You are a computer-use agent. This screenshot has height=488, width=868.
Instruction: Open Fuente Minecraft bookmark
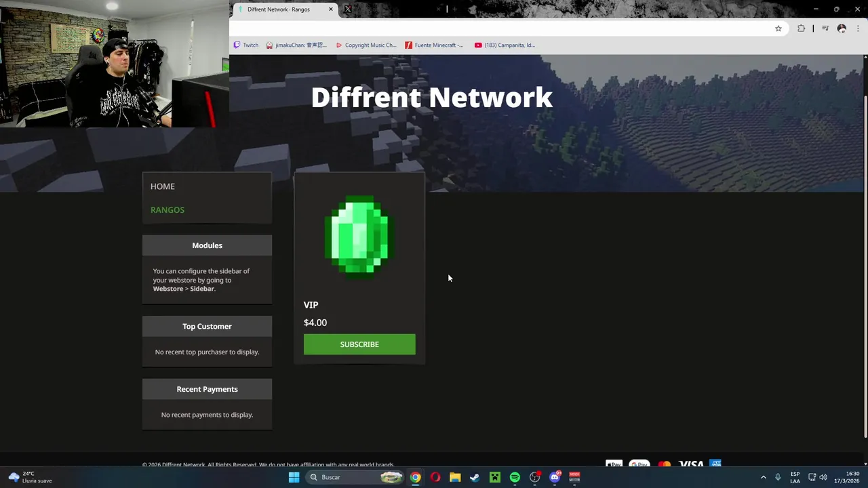(434, 45)
